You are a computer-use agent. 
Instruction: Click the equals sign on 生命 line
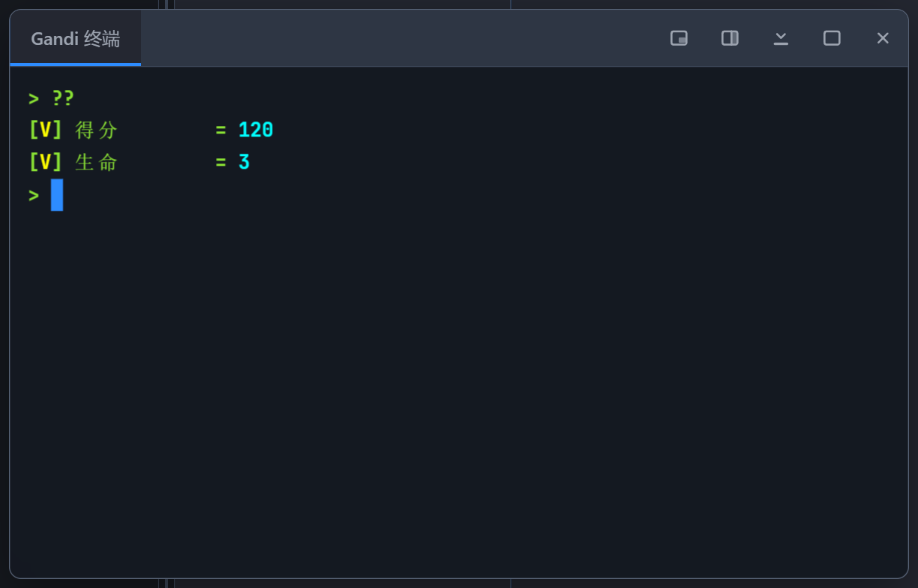220,162
